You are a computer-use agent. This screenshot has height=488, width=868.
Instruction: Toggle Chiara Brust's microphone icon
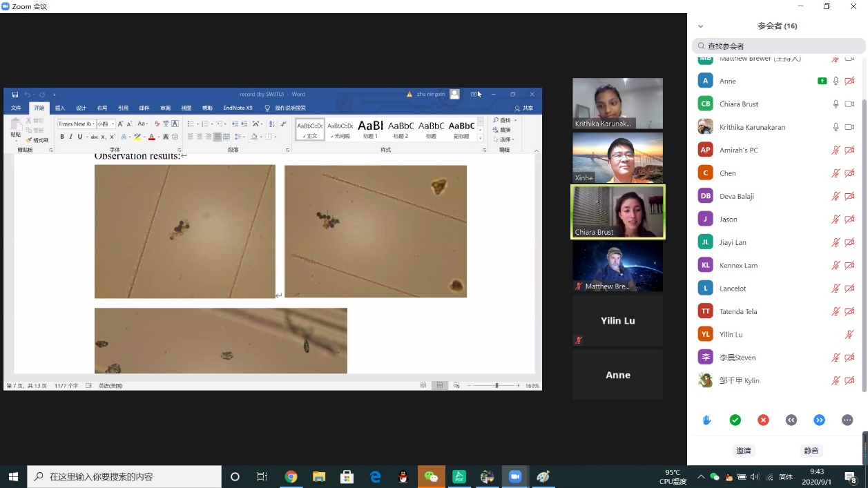pyautogui.click(x=836, y=104)
